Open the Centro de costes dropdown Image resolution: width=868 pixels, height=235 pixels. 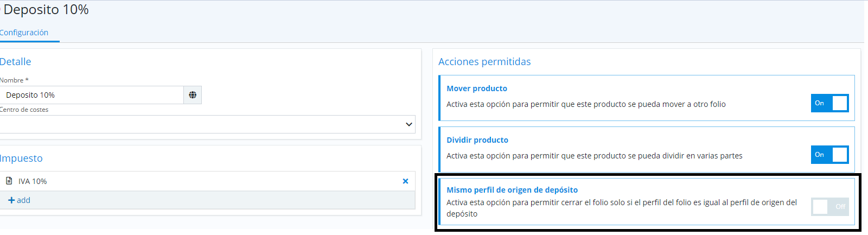[x=207, y=124]
